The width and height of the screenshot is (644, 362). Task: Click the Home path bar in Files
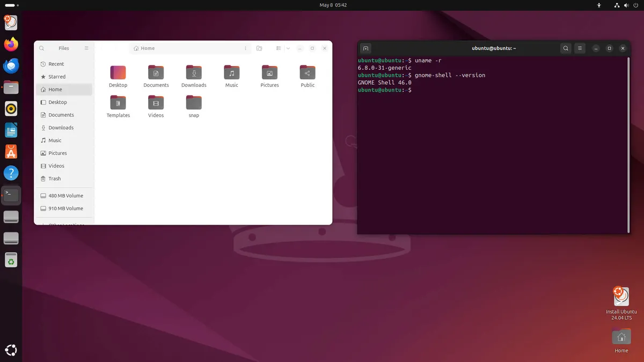[191, 48]
